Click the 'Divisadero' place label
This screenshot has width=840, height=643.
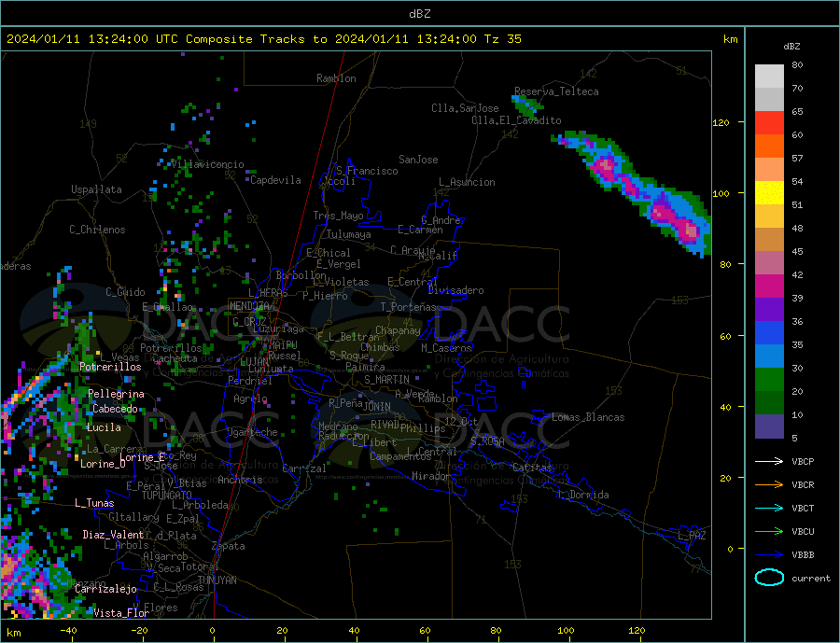(455, 290)
